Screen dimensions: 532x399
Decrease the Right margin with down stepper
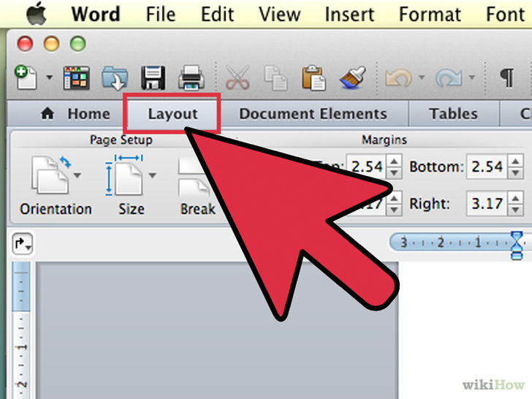coord(516,210)
